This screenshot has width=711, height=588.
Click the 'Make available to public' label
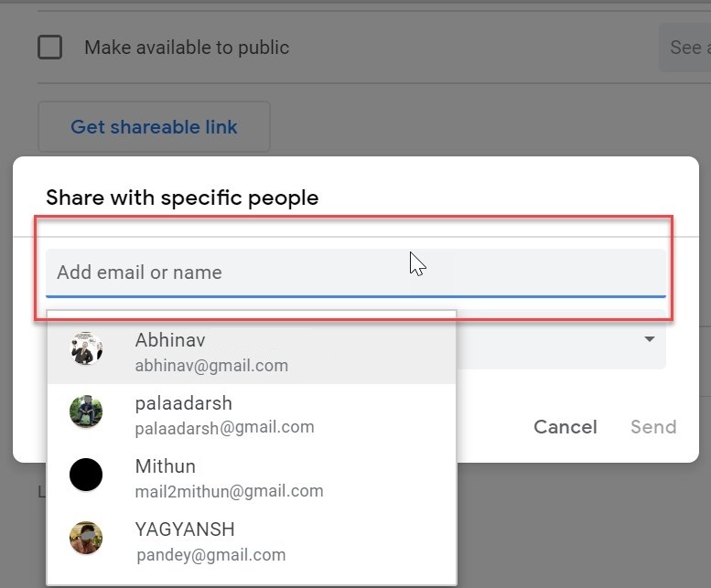point(187,48)
